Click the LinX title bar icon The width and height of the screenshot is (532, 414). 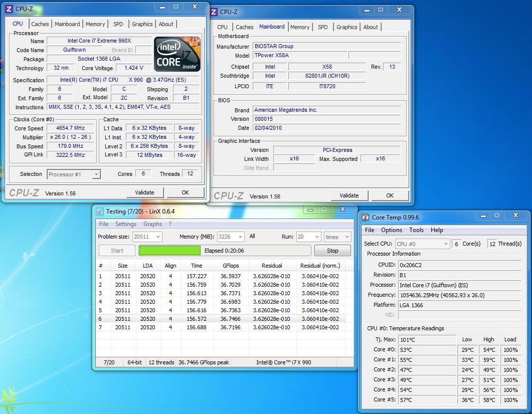[99, 212]
